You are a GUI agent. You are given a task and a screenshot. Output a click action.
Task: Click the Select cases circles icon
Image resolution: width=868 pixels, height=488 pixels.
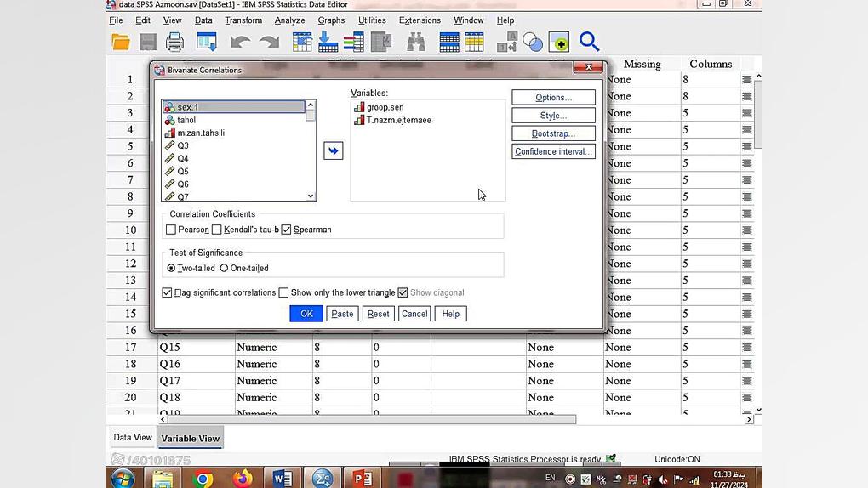click(533, 42)
